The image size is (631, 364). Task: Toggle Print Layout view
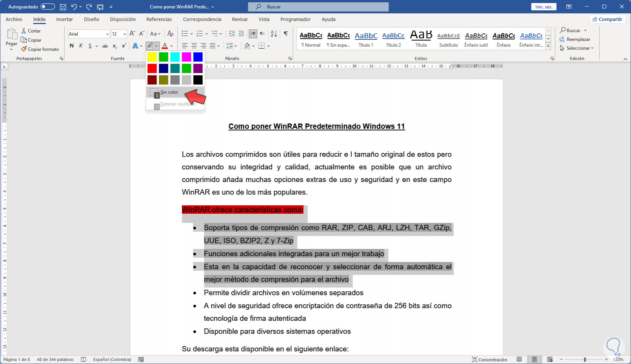point(535,359)
